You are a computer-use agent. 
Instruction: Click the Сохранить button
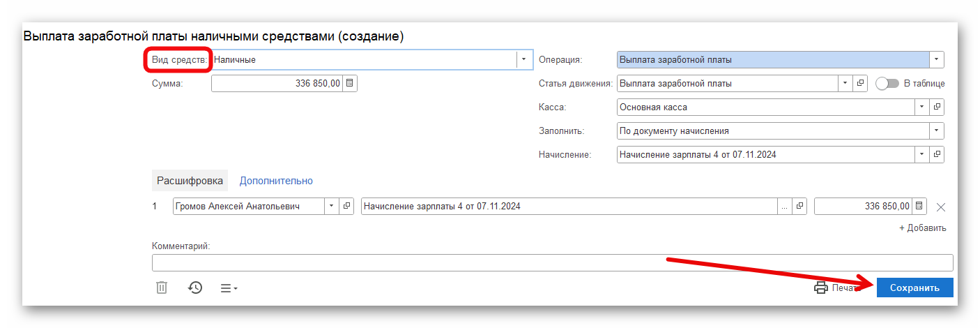[914, 288]
